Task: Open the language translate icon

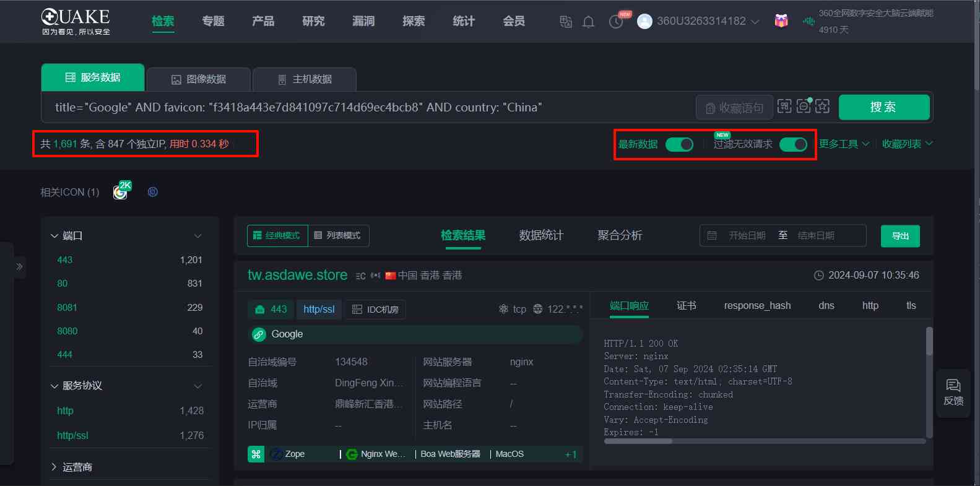Action: point(566,22)
